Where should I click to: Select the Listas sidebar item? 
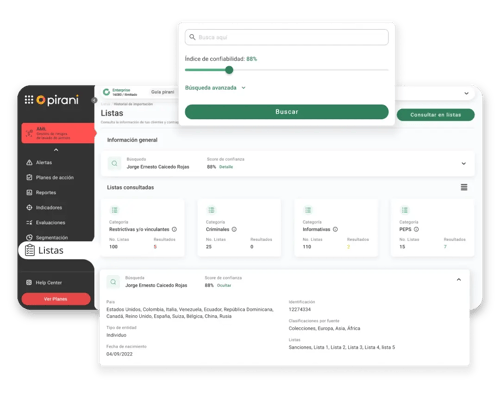point(56,250)
